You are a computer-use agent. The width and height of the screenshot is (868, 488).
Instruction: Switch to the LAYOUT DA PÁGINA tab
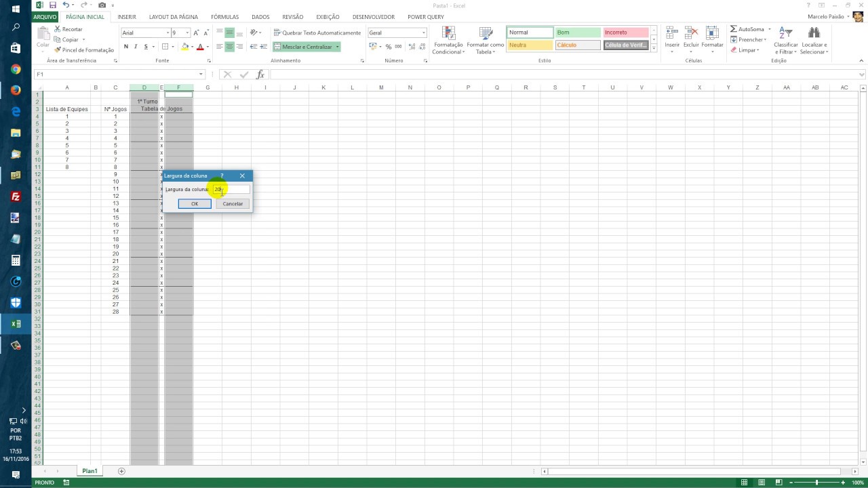[x=174, y=17]
